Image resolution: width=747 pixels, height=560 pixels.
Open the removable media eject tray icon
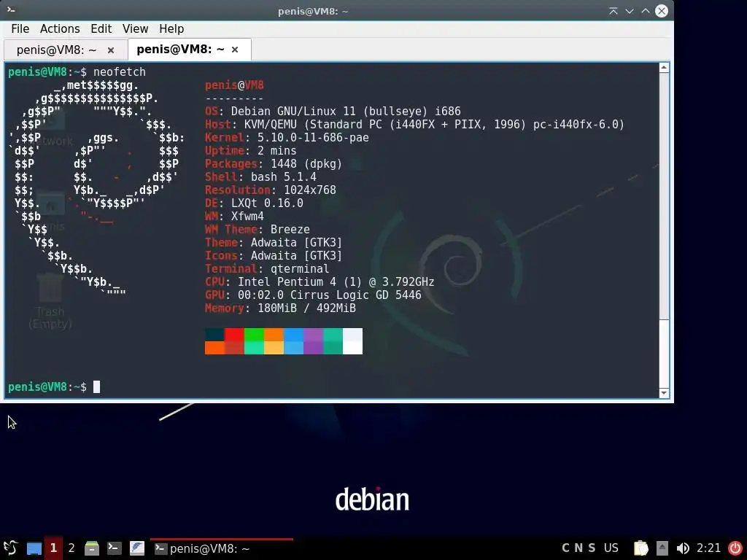pos(662,548)
